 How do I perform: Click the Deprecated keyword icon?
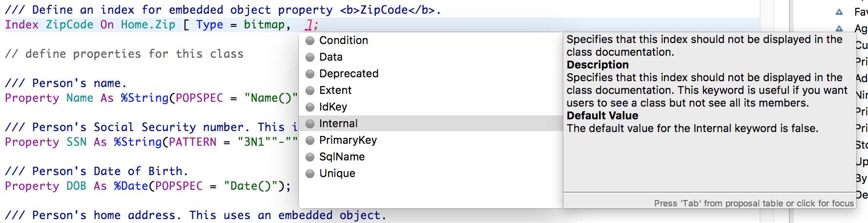point(310,74)
